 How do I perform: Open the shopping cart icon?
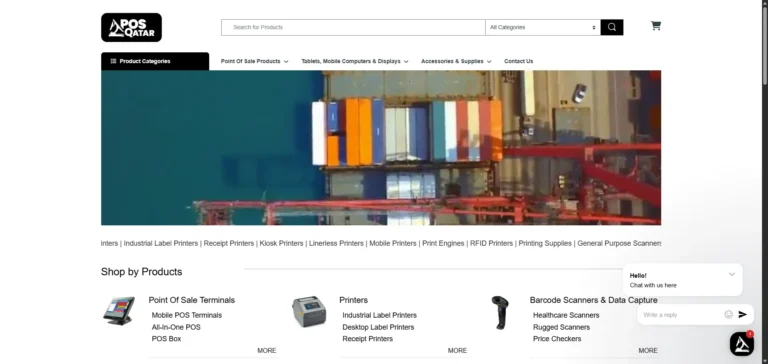click(656, 25)
